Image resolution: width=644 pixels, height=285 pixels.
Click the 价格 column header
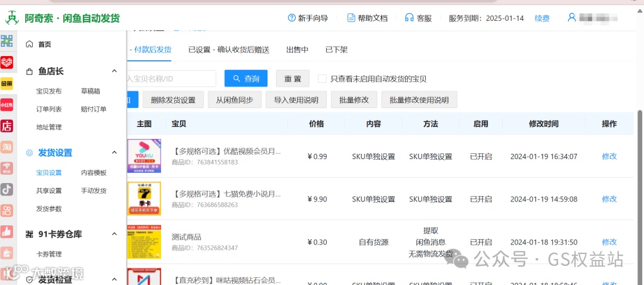click(x=316, y=123)
